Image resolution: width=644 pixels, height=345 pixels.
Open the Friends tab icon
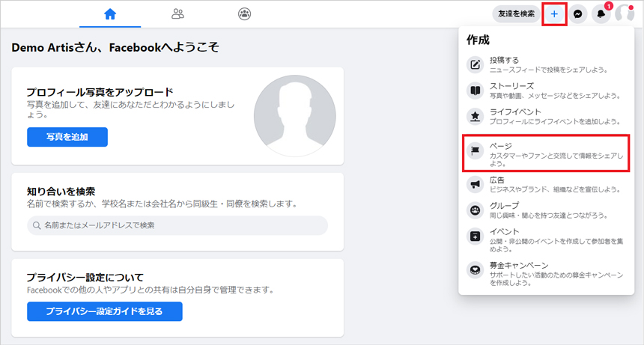coord(177,14)
